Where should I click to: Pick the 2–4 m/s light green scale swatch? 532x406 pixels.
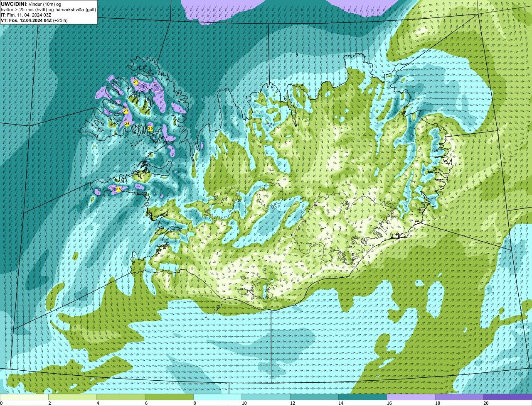[73, 397]
